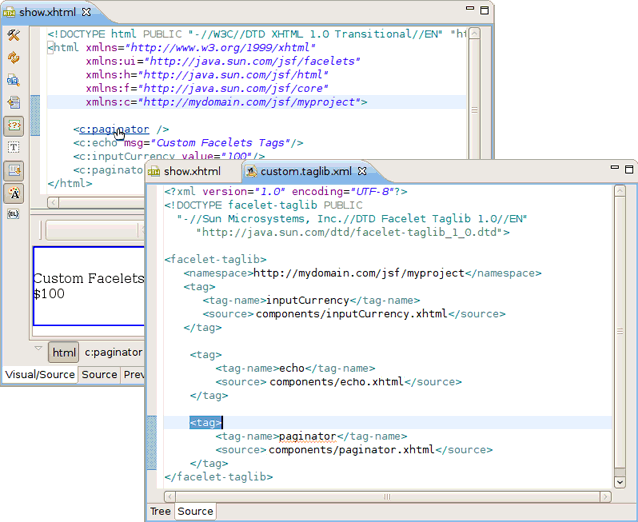Click the show.xhtml vertical scrollbar thumb grip
The height and width of the screenshot is (522, 638).
(x=474, y=110)
